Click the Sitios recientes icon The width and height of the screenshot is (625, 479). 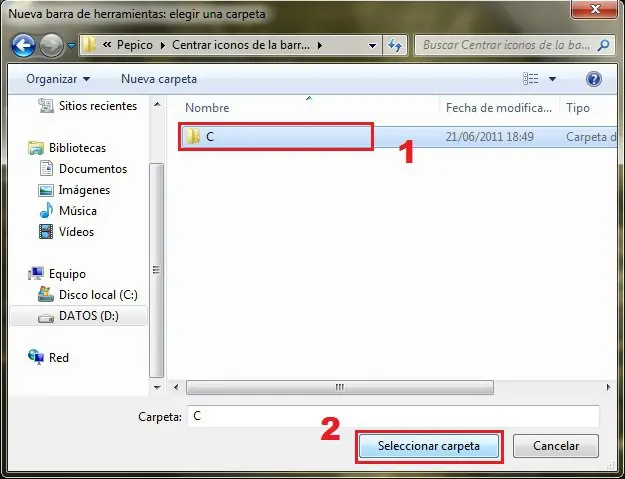click(46, 106)
